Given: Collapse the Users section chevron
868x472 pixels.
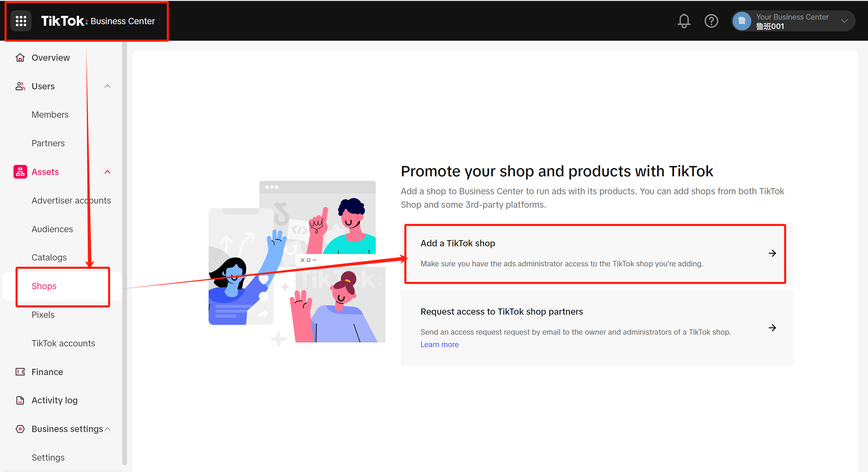Looking at the screenshot, I should 107,86.
